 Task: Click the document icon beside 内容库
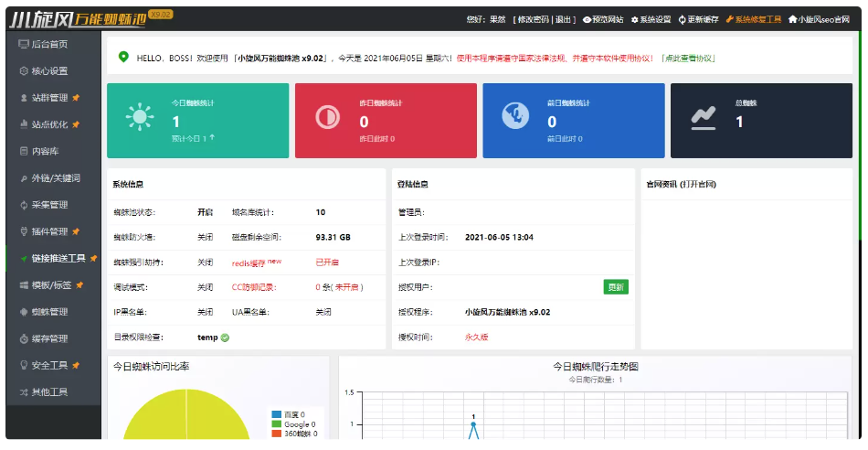24,151
